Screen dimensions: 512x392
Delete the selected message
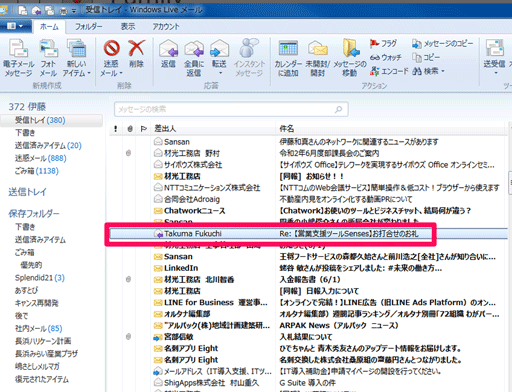[x=136, y=54]
